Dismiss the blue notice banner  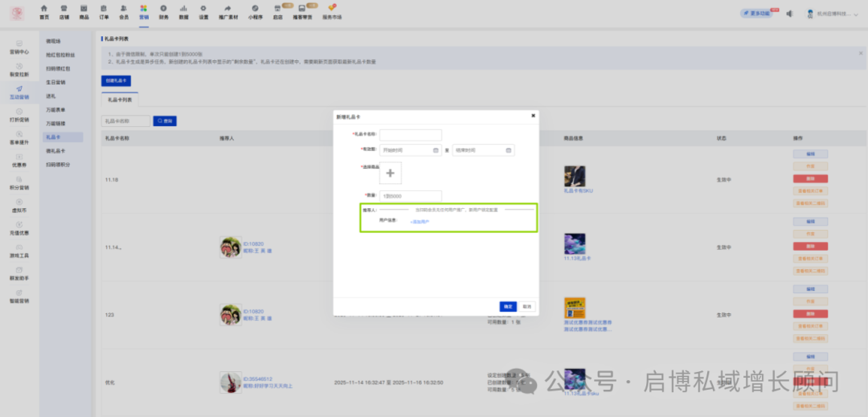860,53
